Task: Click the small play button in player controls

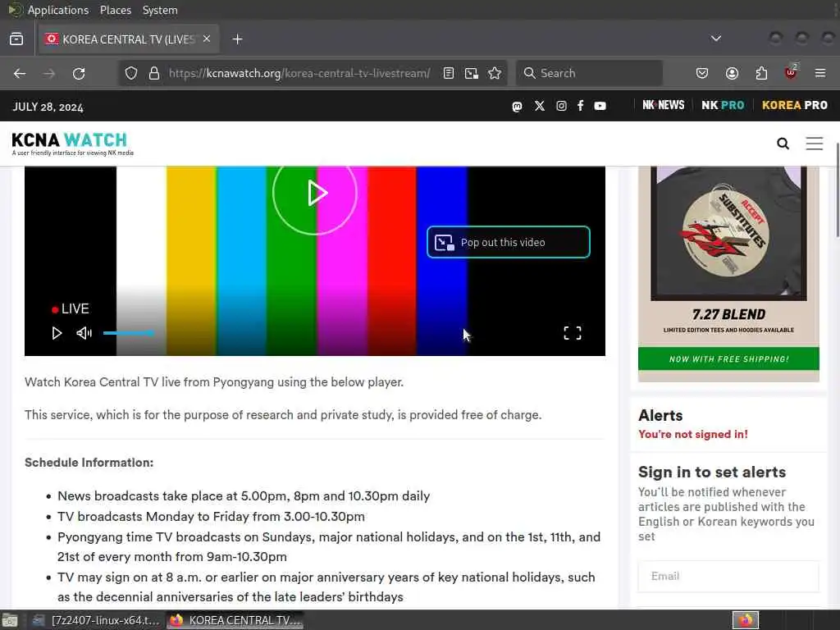Action: (57, 333)
